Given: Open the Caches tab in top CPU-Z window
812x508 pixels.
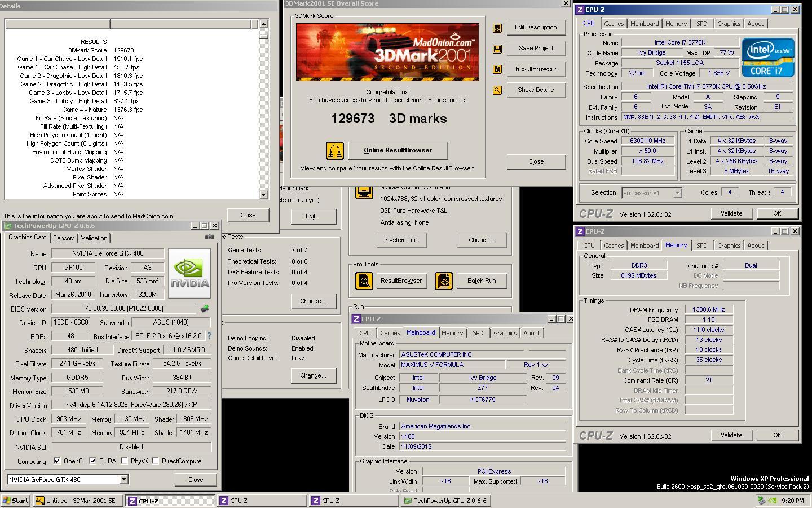Looking at the screenshot, I should [x=614, y=24].
